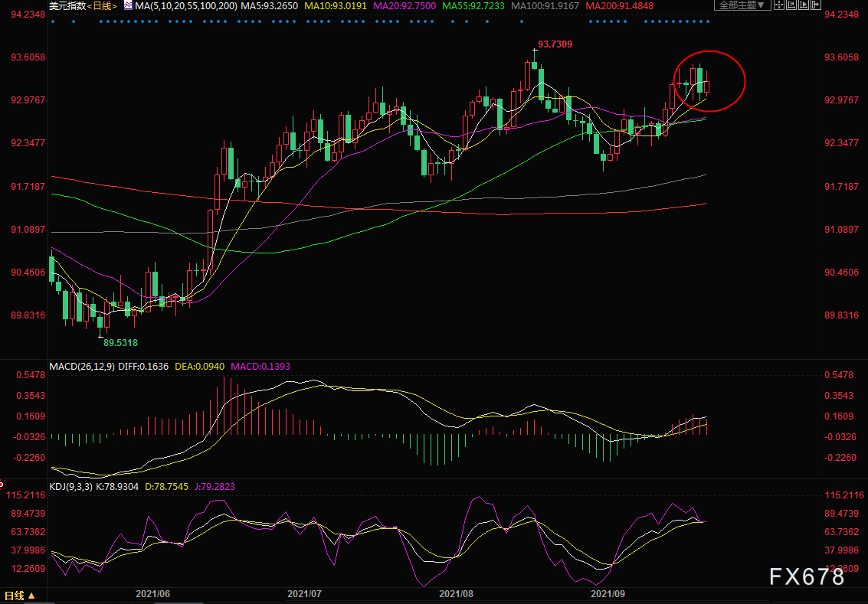Open MA(5,10,20,55,100,200) indicator settings
The width and height of the screenshot is (868, 604).
[181, 6]
